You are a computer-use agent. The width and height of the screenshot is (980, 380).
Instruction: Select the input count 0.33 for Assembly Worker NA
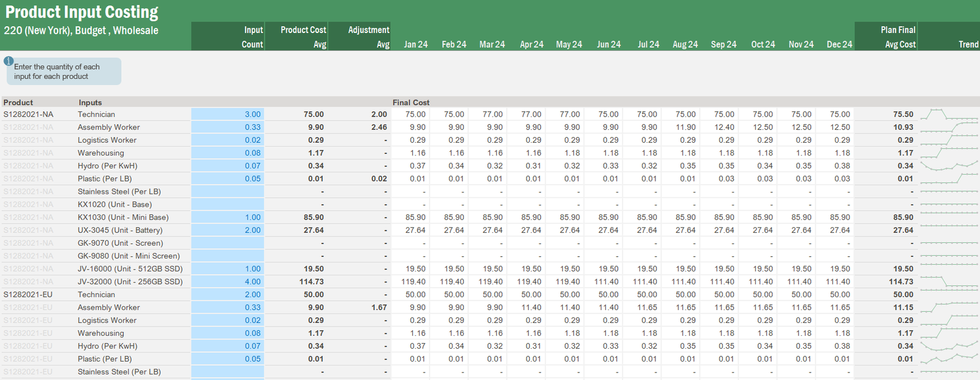coord(227,127)
